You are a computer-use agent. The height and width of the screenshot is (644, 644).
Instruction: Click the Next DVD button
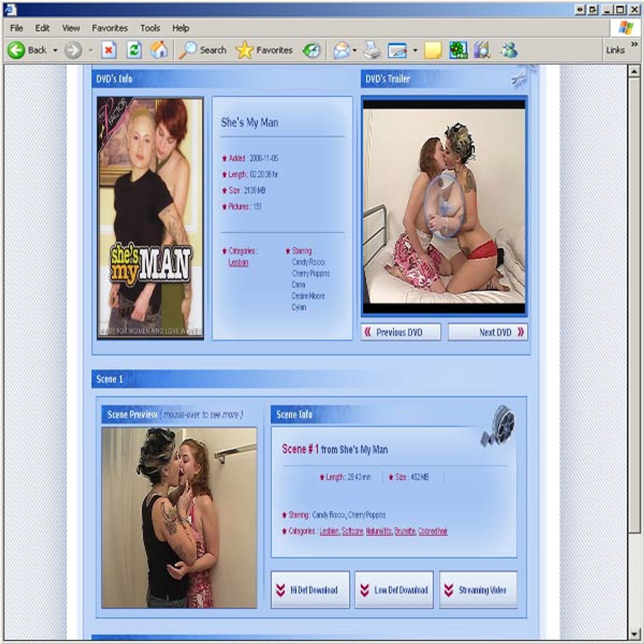[x=488, y=332]
